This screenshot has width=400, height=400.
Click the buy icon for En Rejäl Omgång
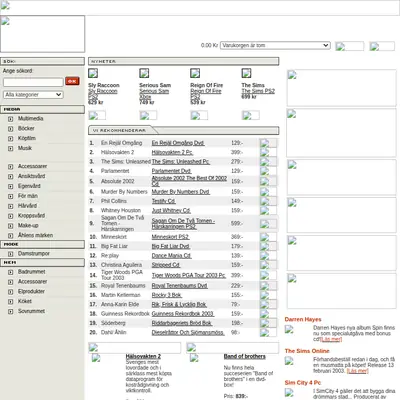tap(268, 143)
